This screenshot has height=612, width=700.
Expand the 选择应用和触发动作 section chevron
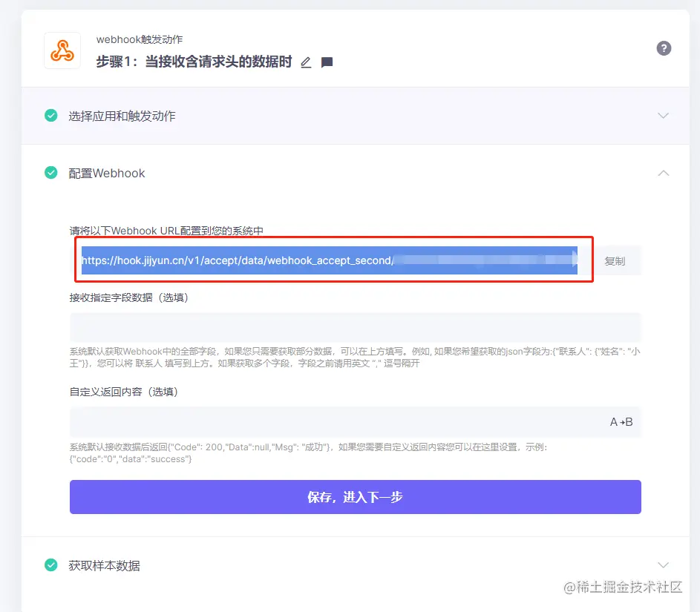(x=664, y=116)
